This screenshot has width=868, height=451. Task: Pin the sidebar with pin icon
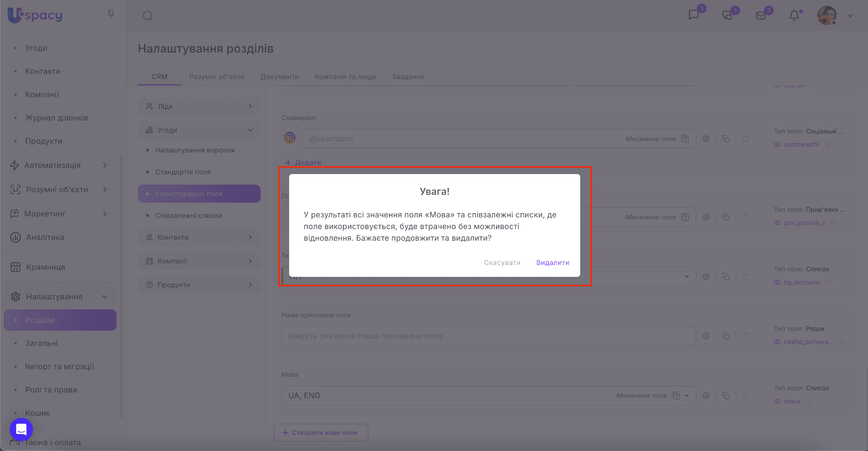(x=111, y=14)
